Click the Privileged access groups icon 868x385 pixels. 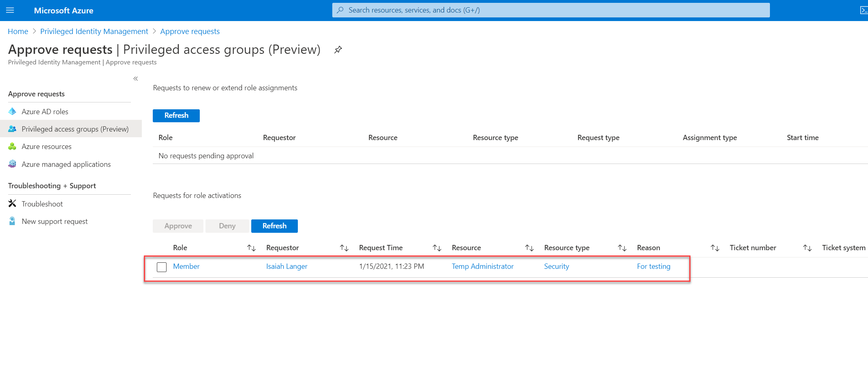[x=13, y=129]
